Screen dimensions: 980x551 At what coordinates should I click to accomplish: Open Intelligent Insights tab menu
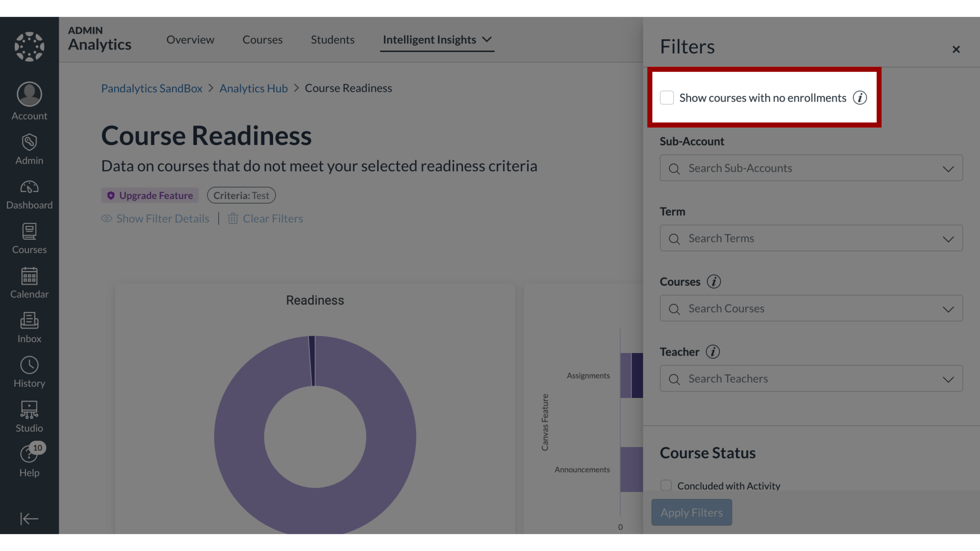(x=437, y=40)
